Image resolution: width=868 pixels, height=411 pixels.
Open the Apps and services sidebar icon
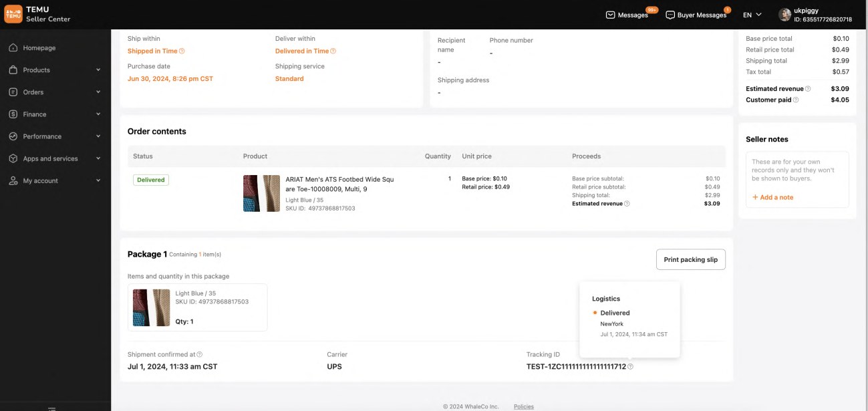coord(14,158)
